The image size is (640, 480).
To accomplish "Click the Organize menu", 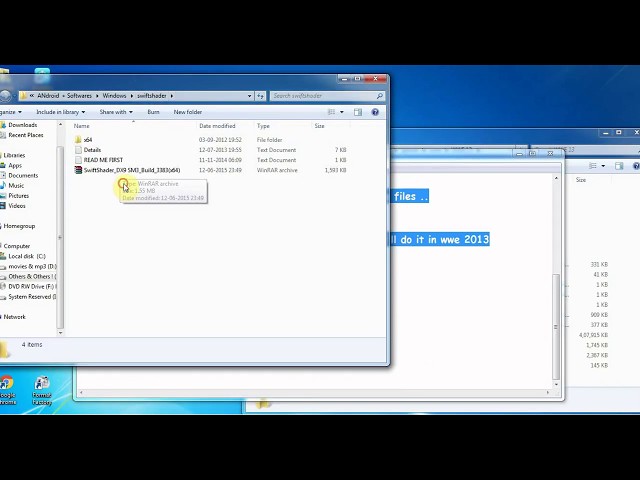I will pos(11,112).
